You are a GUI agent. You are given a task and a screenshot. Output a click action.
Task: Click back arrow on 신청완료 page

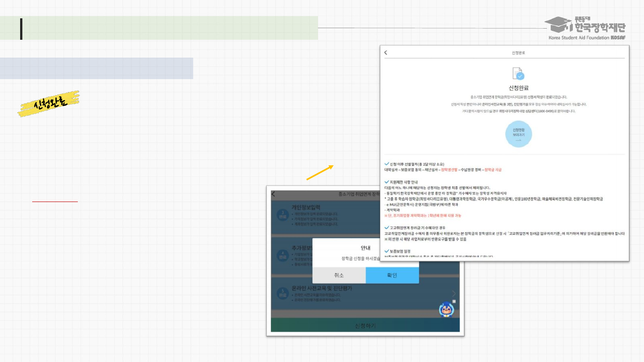(x=386, y=52)
